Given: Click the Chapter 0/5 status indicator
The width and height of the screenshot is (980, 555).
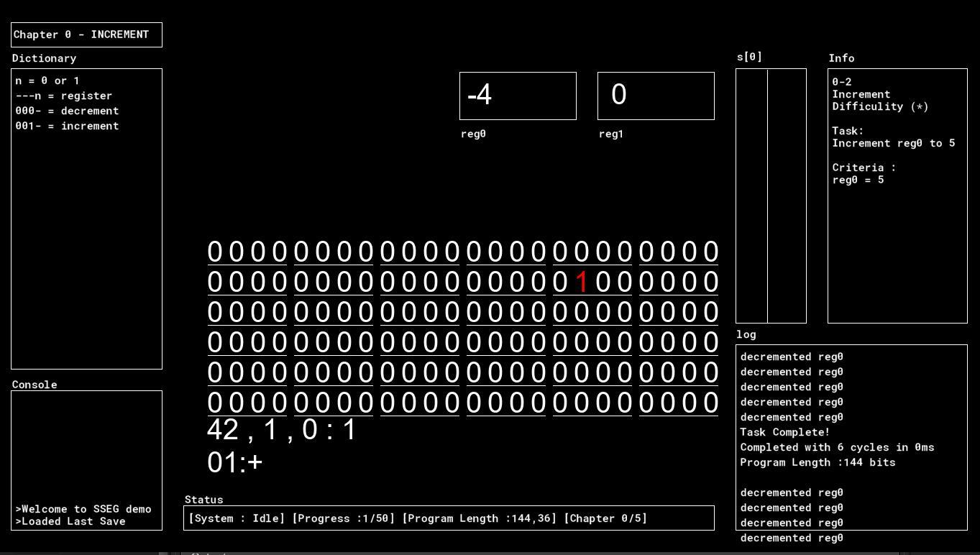Looking at the screenshot, I should pos(605,518).
